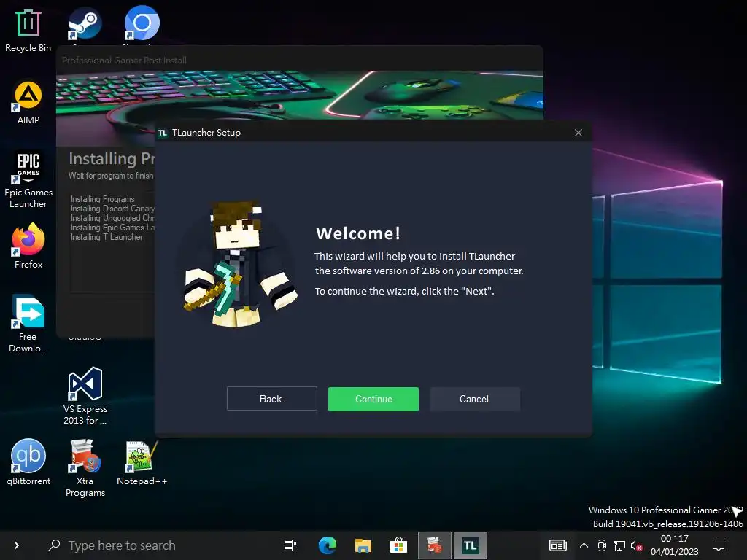Open Task View from the taskbar
The width and height of the screenshot is (747, 560).
[290, 545]
